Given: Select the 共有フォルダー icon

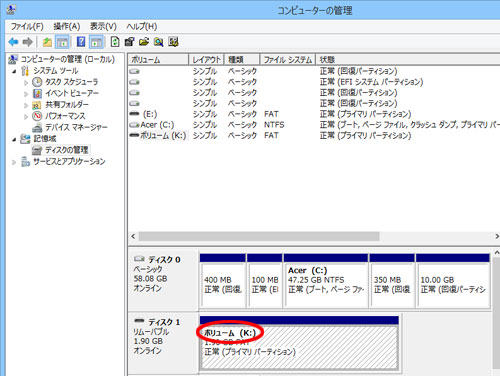Looking at the screenshot, I should (x=37, y=105).
